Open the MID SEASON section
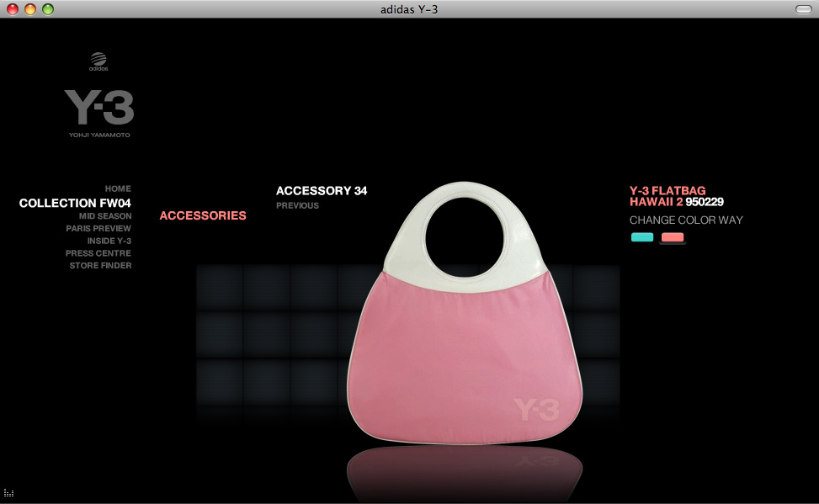The height and width of the screenshot is (504, 819). (105, 215)
